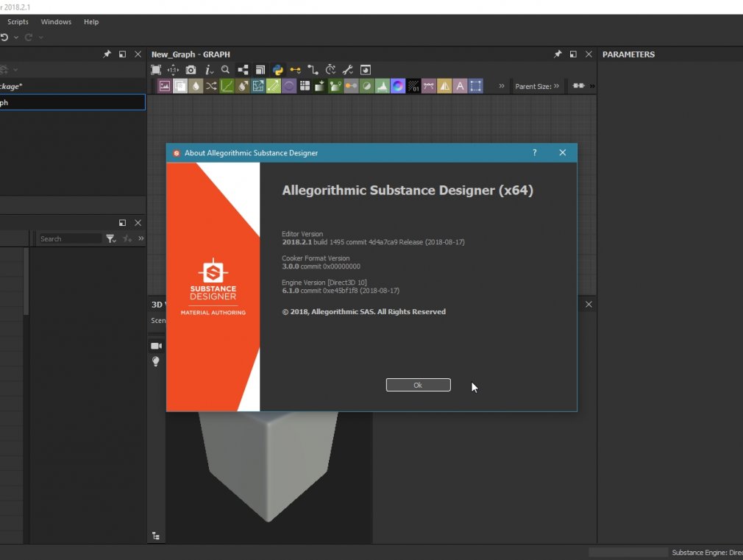743x560 pixels.
Task: Add a Blend node from the node toolbar
Action: 180,86
